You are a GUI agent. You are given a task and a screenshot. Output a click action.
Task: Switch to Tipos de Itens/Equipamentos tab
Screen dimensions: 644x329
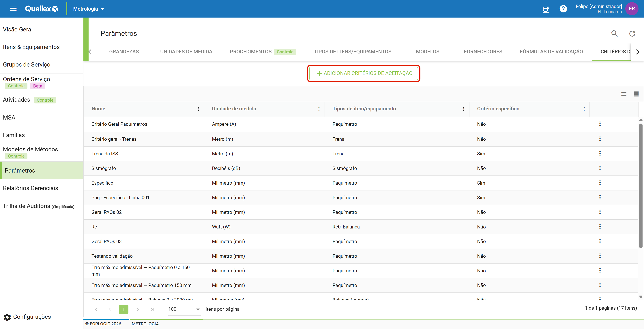click(x=353, y=52)
